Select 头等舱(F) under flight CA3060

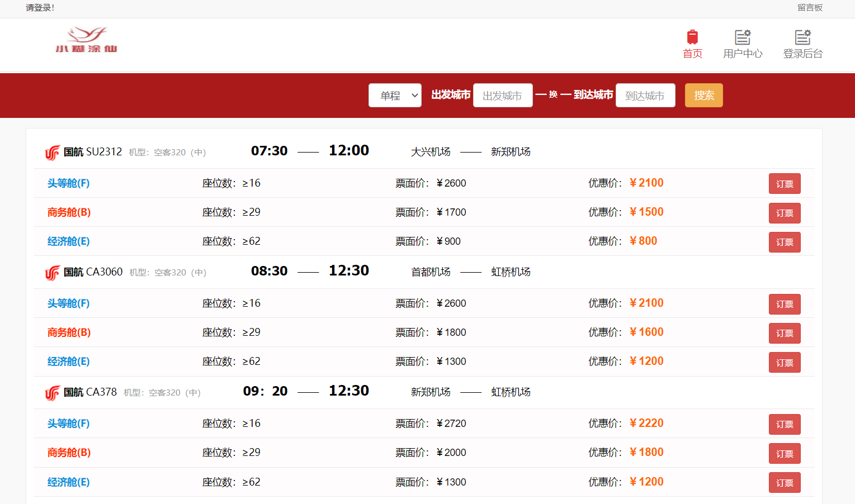(x=68, y=303)
